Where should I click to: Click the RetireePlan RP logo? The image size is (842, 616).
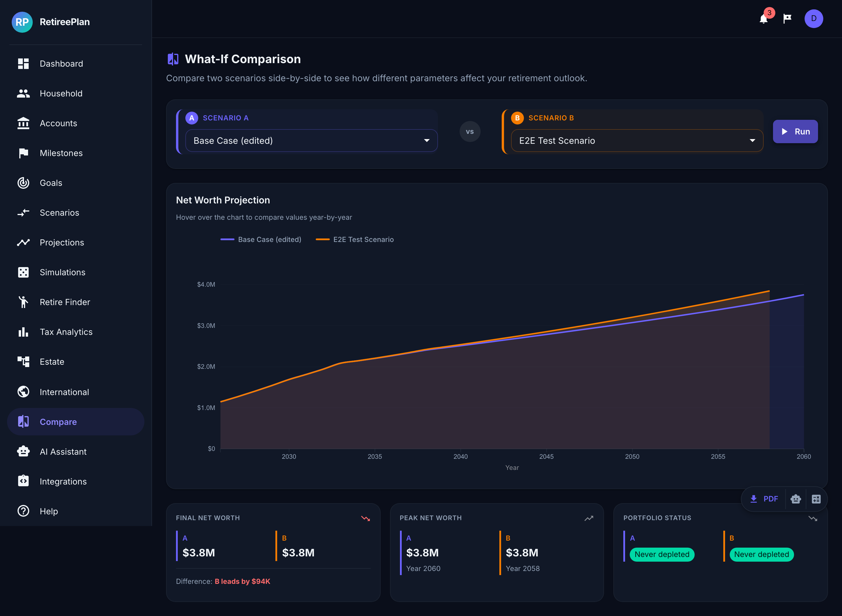point(22,22)
